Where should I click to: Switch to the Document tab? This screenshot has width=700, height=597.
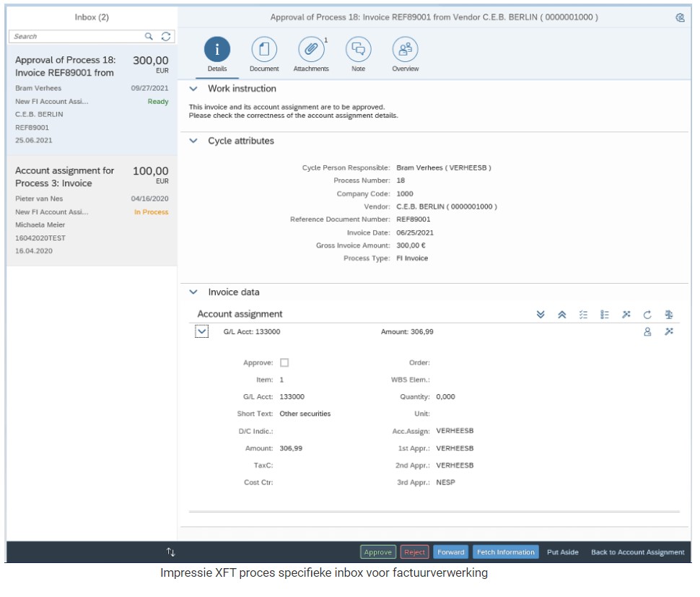(x=264, y=49)
